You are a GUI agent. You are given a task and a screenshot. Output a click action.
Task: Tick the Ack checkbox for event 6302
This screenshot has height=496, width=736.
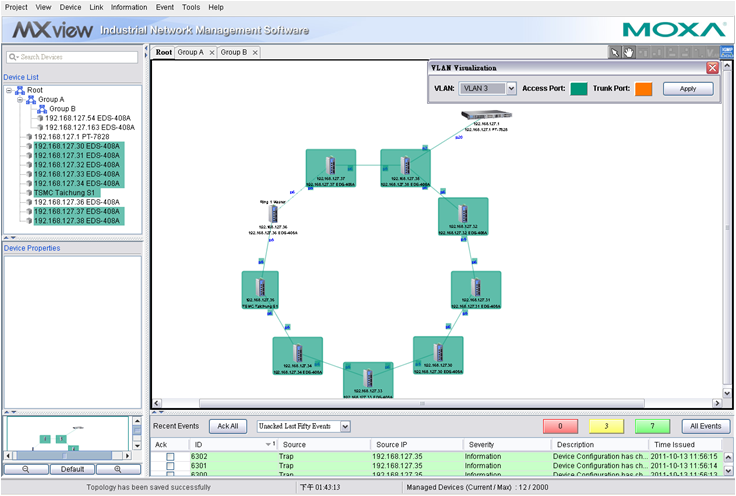point(170,457)
